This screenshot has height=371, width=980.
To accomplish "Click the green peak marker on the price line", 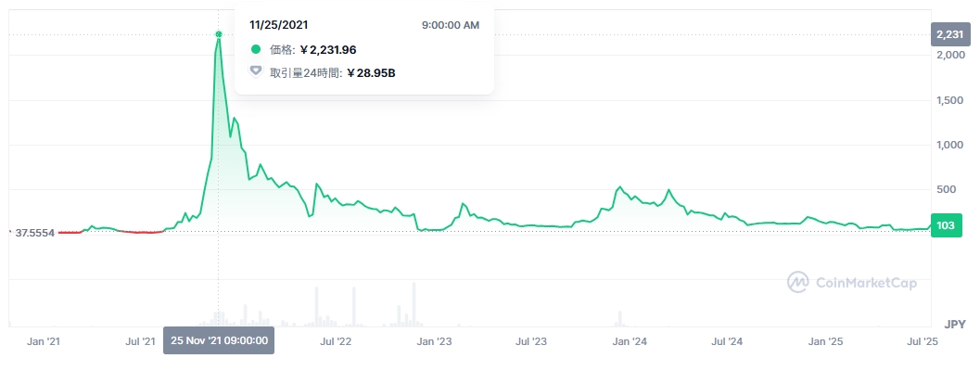I will pos(218,35).
